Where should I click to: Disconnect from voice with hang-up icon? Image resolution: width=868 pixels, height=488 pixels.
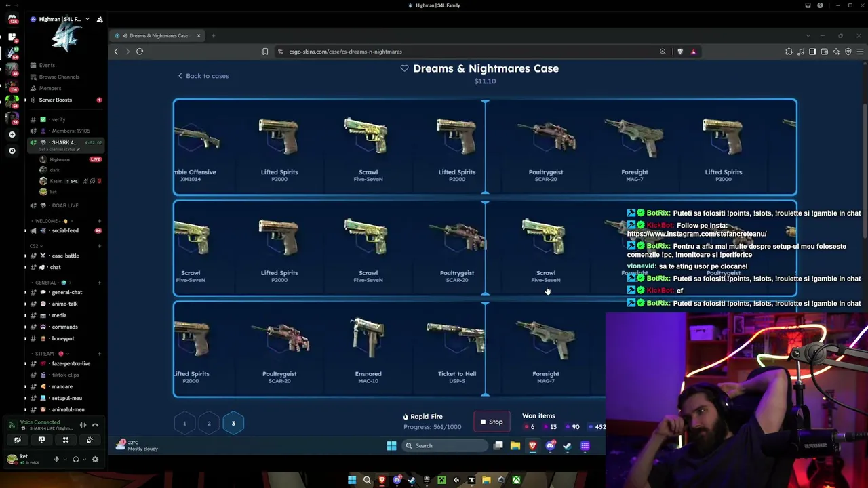point(95,426)
